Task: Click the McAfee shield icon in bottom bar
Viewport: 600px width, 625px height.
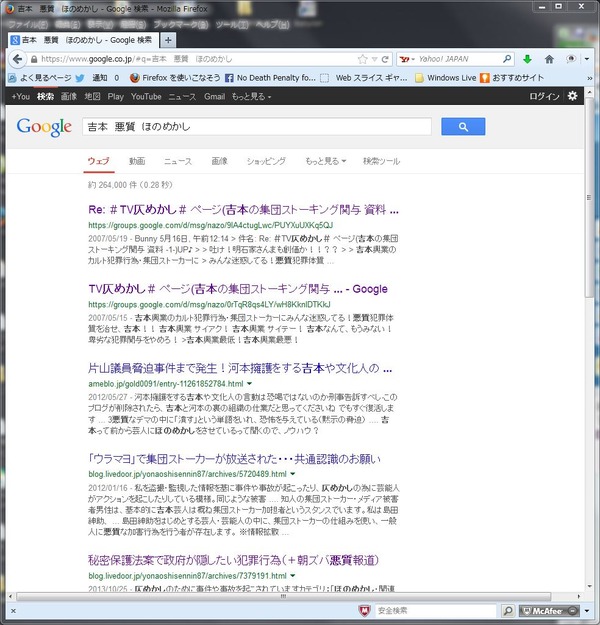Action: pyautogui.click(x=364, y=610)
